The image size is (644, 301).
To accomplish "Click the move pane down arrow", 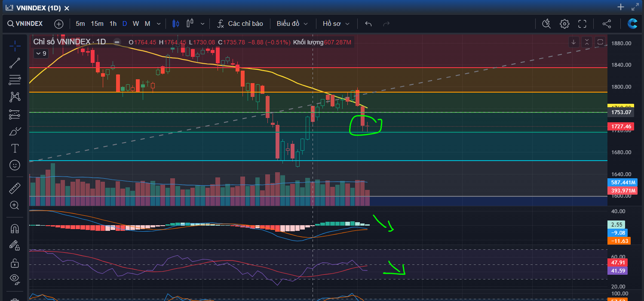I will [573, 42].
